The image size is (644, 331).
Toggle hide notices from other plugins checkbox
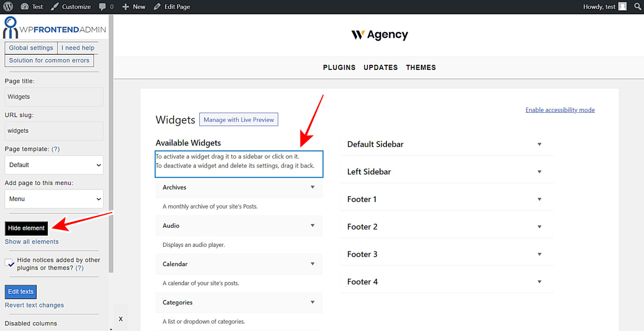9,263
